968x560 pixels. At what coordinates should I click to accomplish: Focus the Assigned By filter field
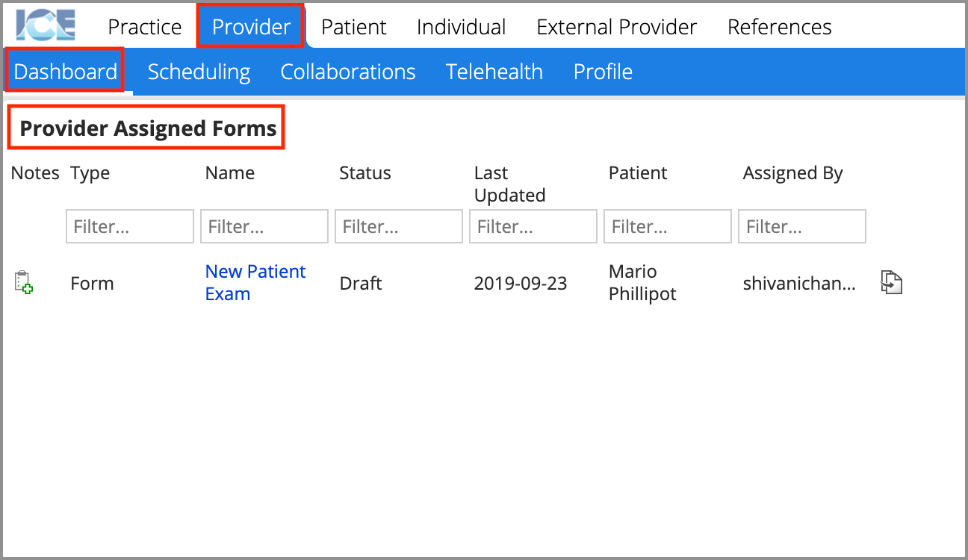pyautogui.click(x=802, y=226)
